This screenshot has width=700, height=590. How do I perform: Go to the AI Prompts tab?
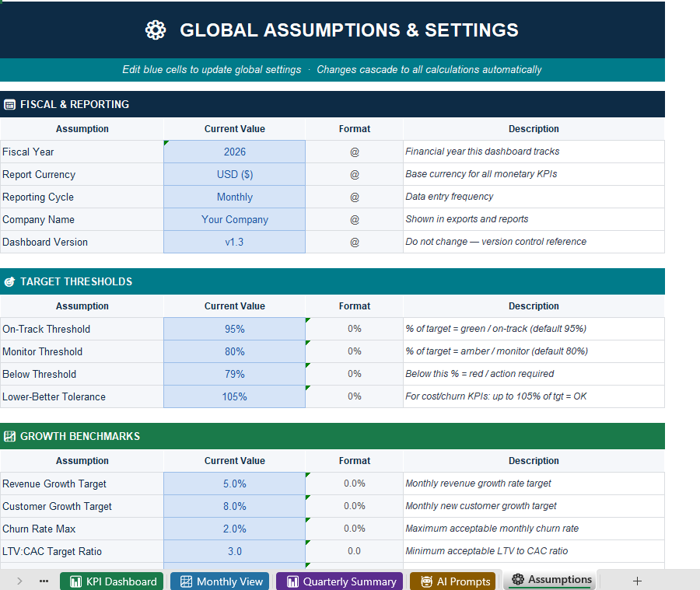453,581
